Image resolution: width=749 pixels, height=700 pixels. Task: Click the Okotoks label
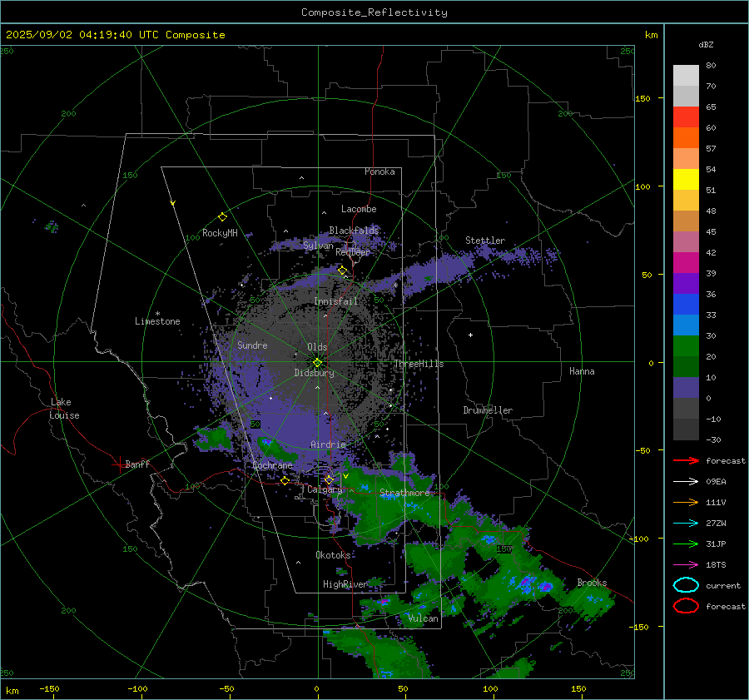pyautogui.click(x=334, y=555)
